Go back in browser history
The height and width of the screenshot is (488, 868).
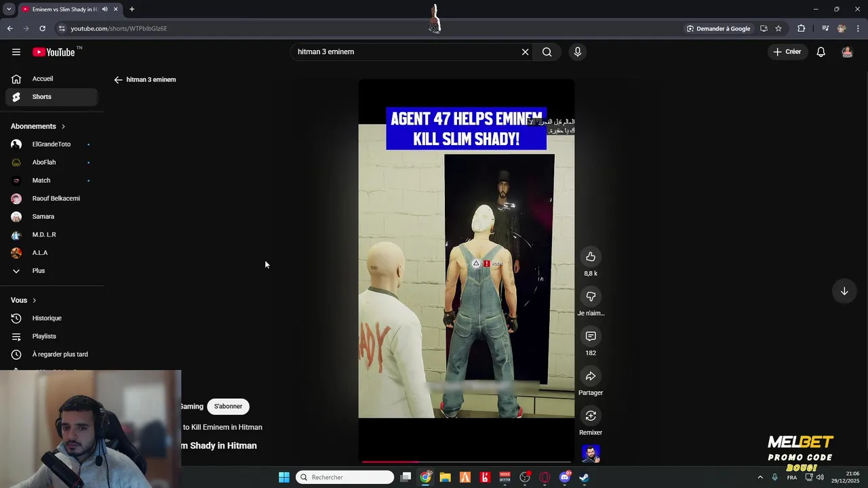(x=9, y=28)
